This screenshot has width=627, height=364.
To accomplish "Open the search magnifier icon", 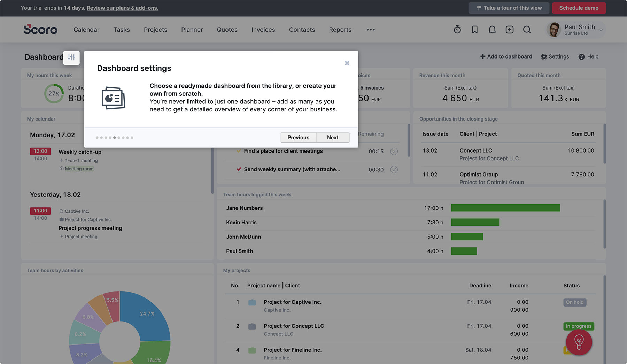I will (527, 30).
